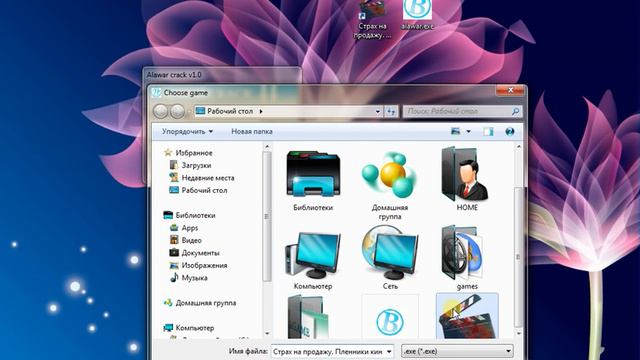This screenshot has width=640, height=360.
Task: Click the Forward navigation arrow button
Action: [x=177, y=111]
